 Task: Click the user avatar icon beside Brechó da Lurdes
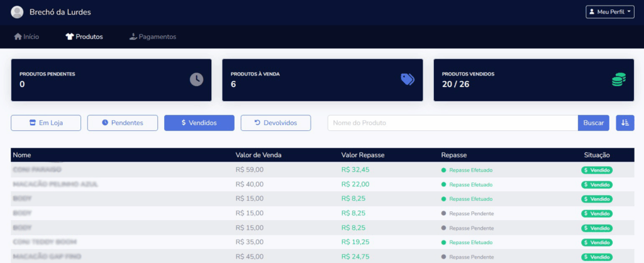point(18,12)
